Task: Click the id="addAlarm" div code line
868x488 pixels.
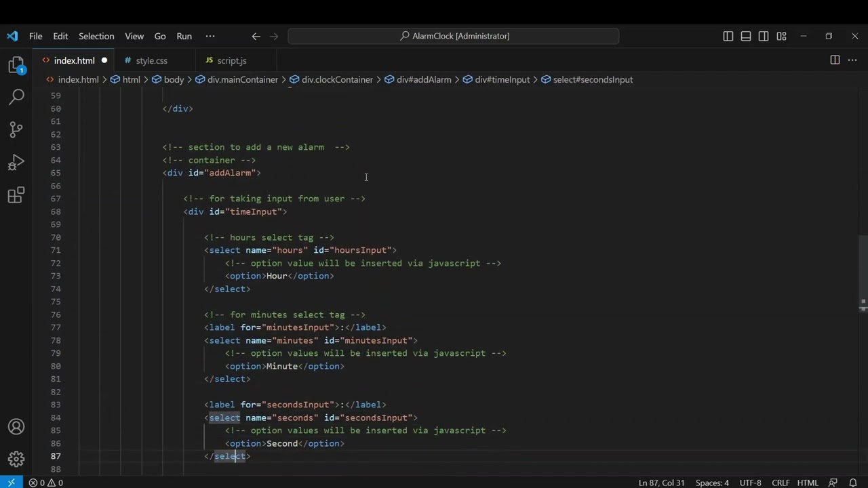Action: click(x=212, y=173)
